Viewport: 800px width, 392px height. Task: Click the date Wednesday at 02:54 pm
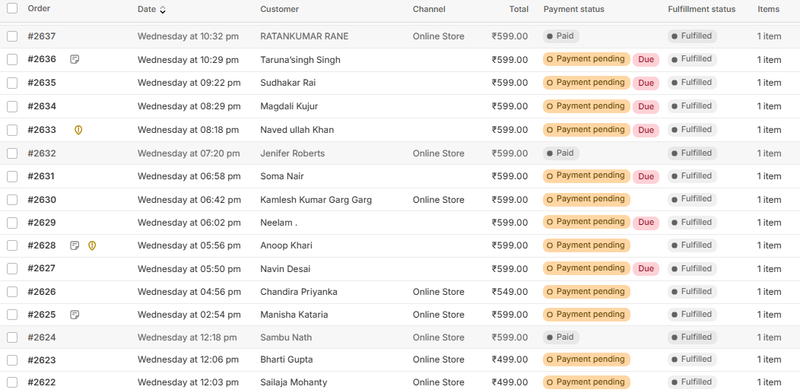tap(189, 314)
